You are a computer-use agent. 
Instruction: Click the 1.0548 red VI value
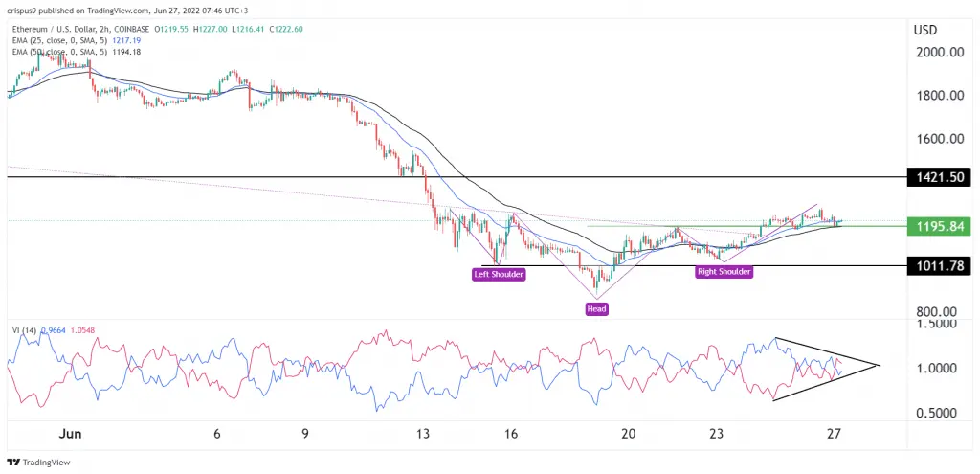point(81,329)
